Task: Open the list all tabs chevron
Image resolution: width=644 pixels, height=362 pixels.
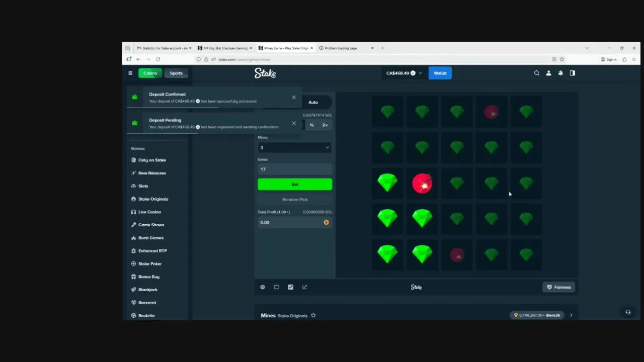Action: (587, 48)
